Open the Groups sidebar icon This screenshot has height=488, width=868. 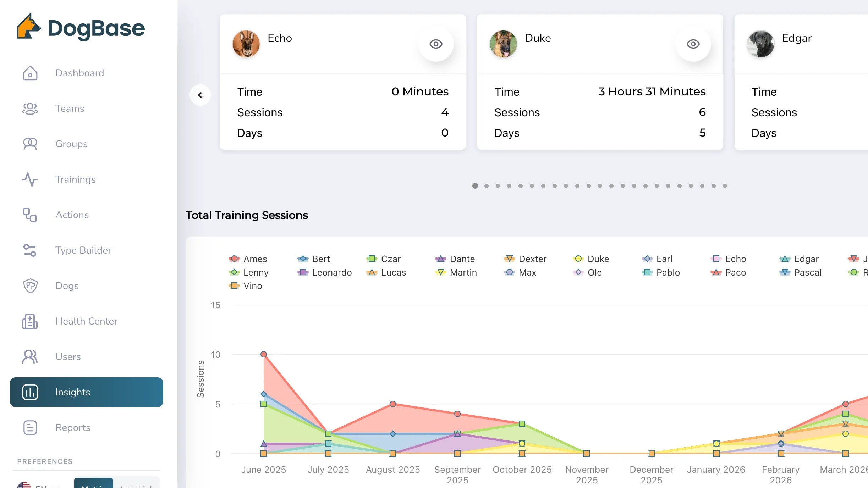coord(30,144)
